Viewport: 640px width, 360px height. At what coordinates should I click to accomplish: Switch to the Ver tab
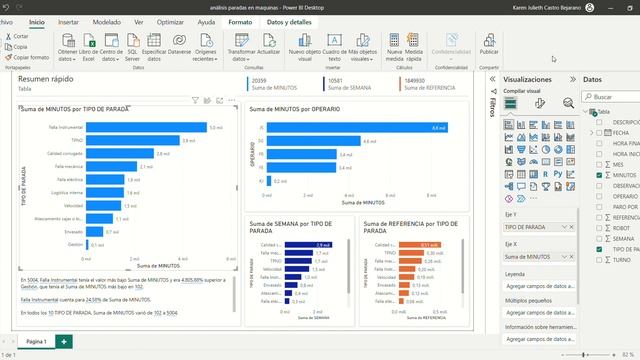click(x=139, y=22)
